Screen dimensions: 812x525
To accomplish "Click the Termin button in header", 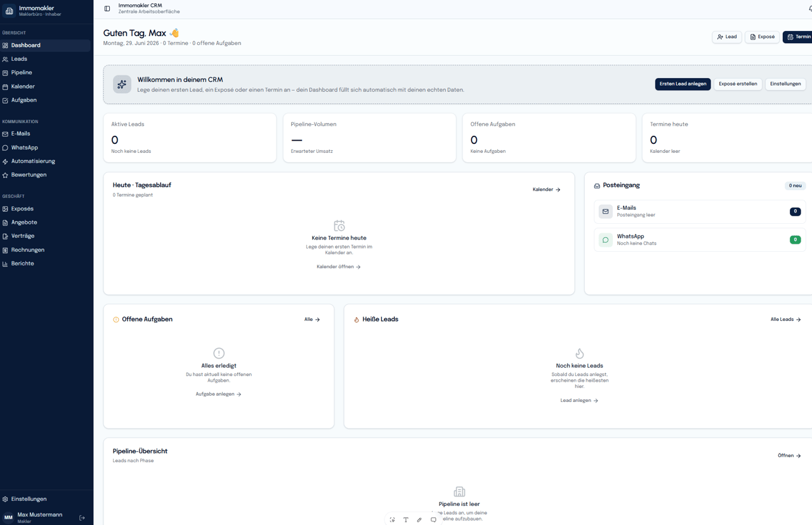I will 798,37.
